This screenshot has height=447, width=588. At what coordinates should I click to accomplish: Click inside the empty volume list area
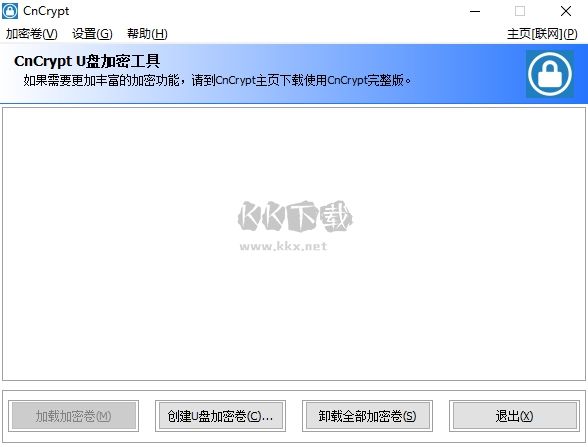point(294,244)
